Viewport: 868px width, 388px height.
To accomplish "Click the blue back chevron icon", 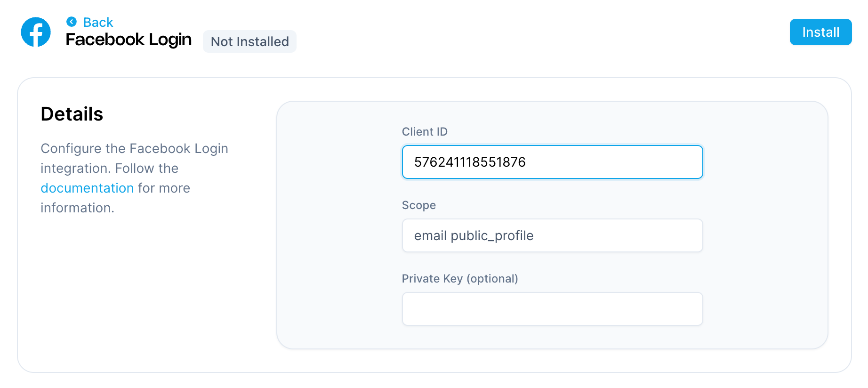I will (x=71, y=22).
